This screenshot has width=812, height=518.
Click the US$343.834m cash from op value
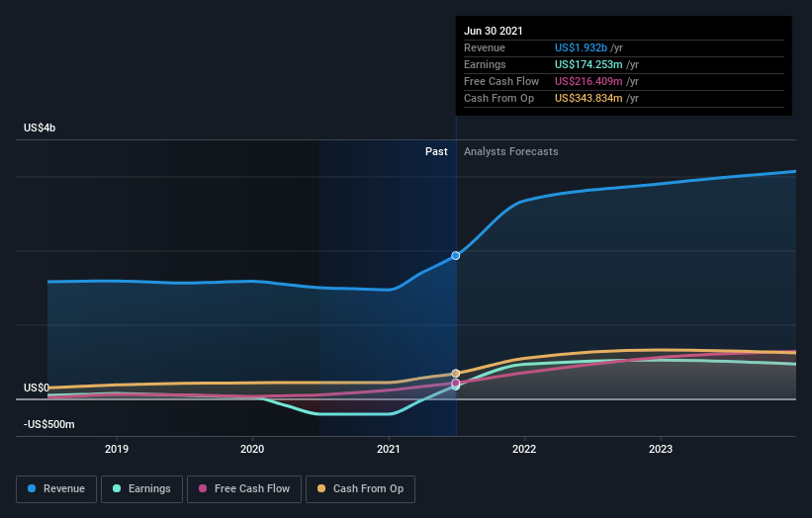(x=588, y=98)
